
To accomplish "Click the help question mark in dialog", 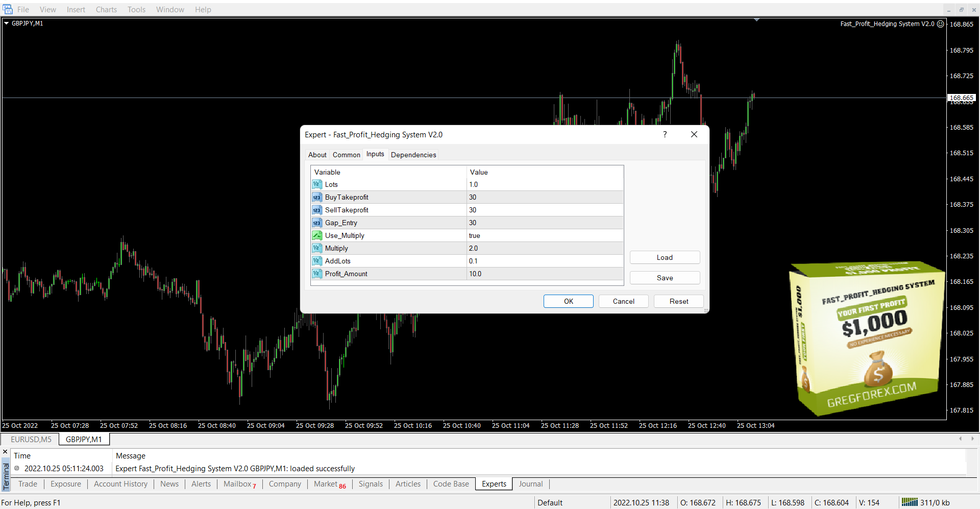I will [x=665, y=134].
